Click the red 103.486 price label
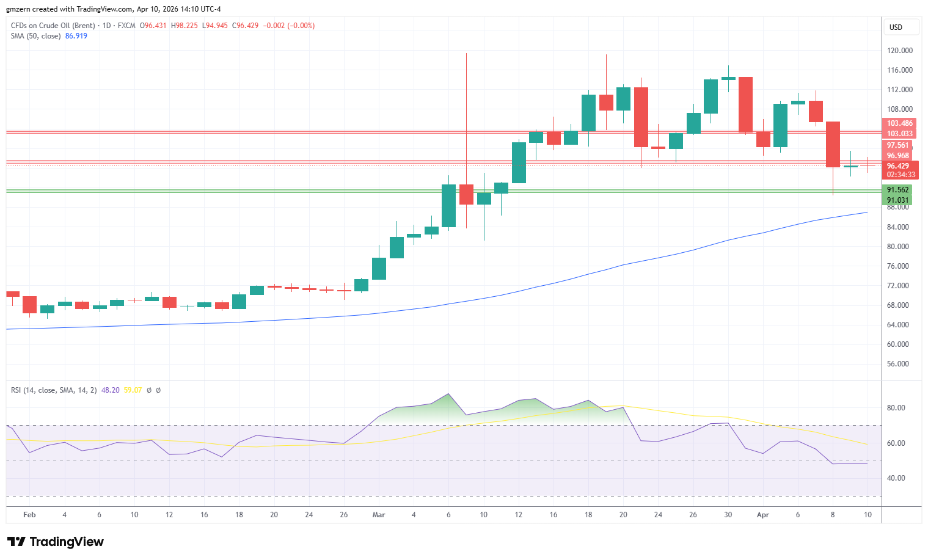This screenshot has height=560, width=928. tap(899, 123)
